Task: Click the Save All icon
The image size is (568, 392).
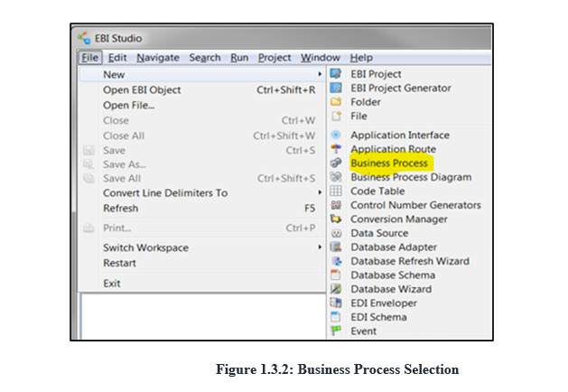Action: click(88, 178)
